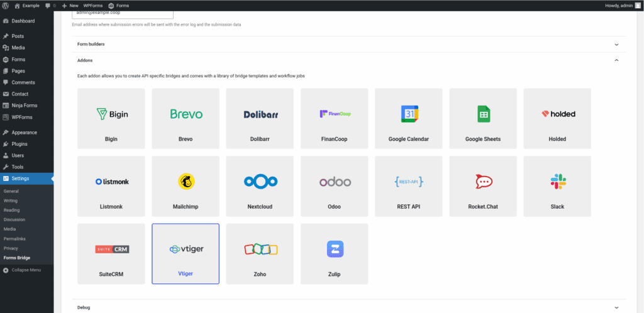The height and width of the screenshot is (313, 644).
Task: Choose the Slack addon icon
Action: click(x=558, y=182)
